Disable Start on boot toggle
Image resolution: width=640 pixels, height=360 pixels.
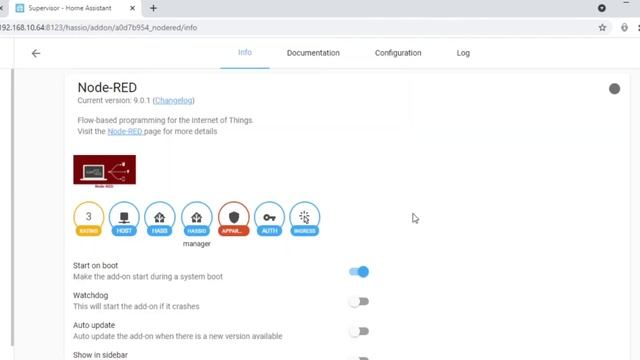(359, 272)
